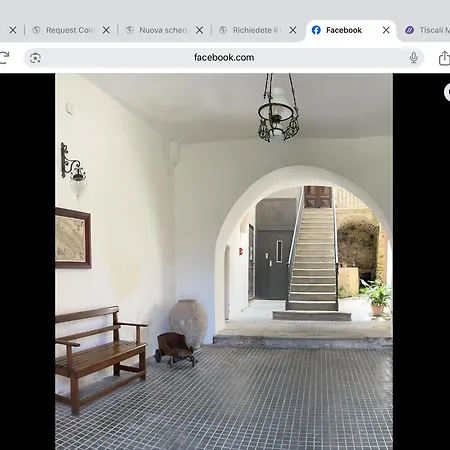Tap the microphone voice search icon
The image size is (450, 450).
coord(414,58)
